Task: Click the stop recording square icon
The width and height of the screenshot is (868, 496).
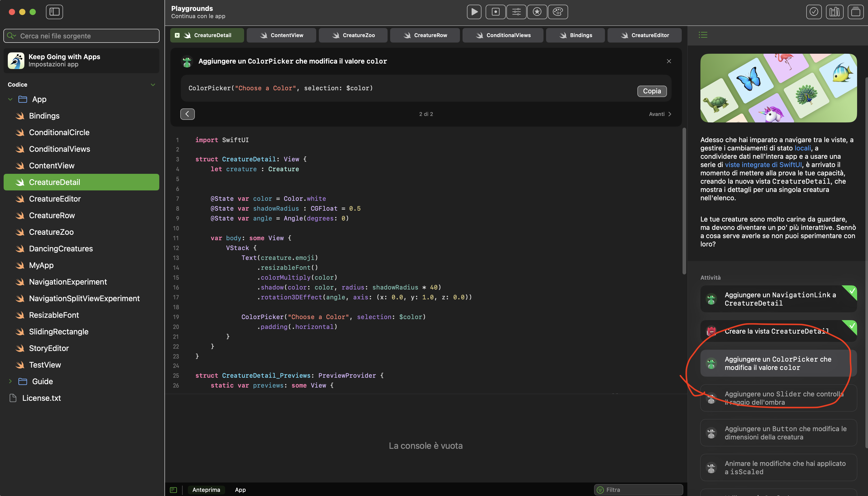Action: point(495,12)
